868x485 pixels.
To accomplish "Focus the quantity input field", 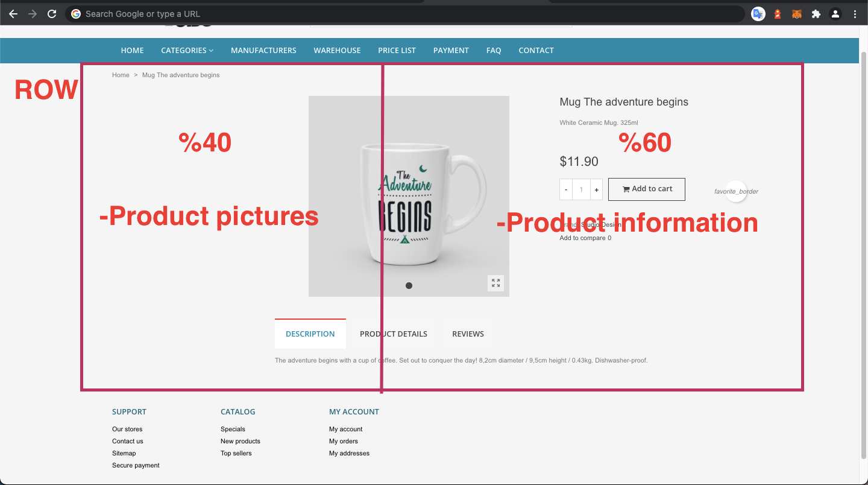I will point(581,189).
